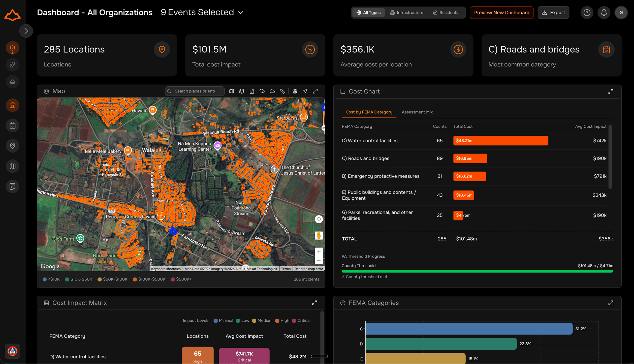
Task: Open the 9 Events Selected dropdown
Action: (x=202, y=12)
